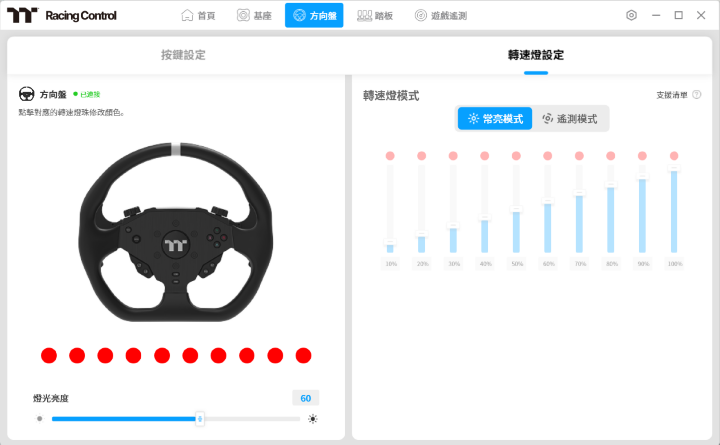Click the pink LED dot above the 50% bar
The width and height of the screenshot is (720, 445).
pyautogui.click(x=516, y=156)
